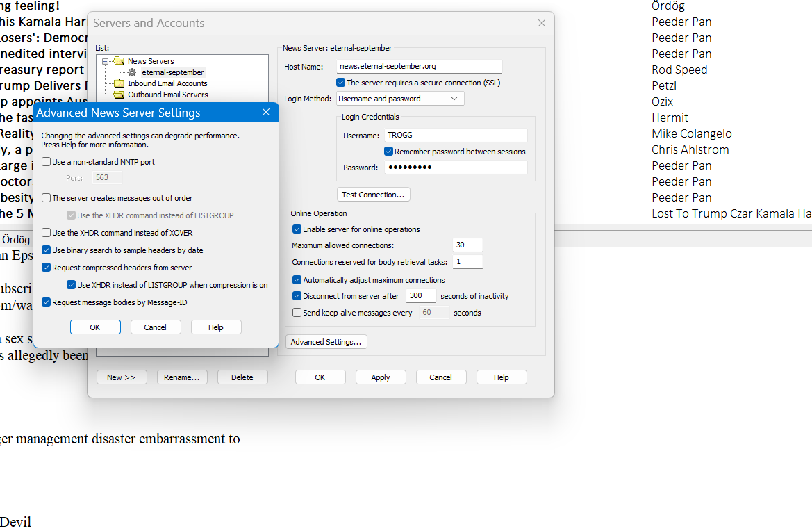The image size is (812, 531).
Task: Click the Username field containing TROGG
Action: (456, 136)
